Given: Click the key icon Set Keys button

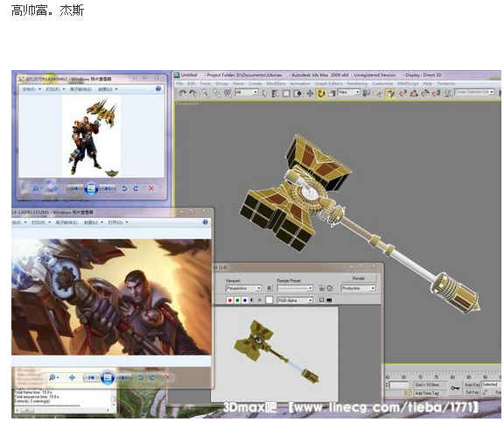Looking at the screenshot, I should (x=455, y=388).
